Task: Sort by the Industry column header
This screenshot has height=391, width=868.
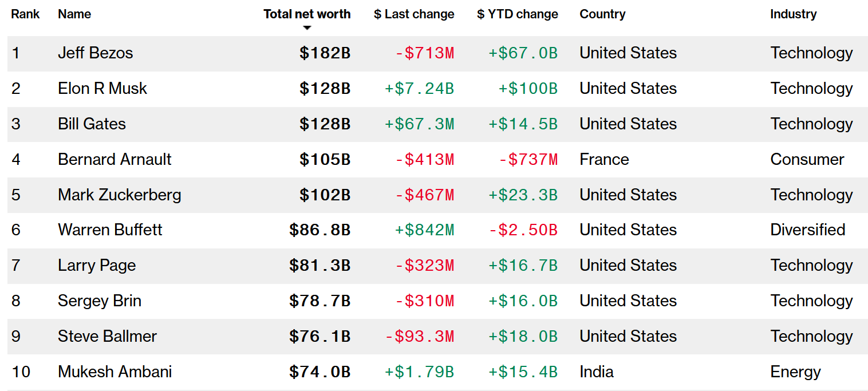Action: [793, 14]
